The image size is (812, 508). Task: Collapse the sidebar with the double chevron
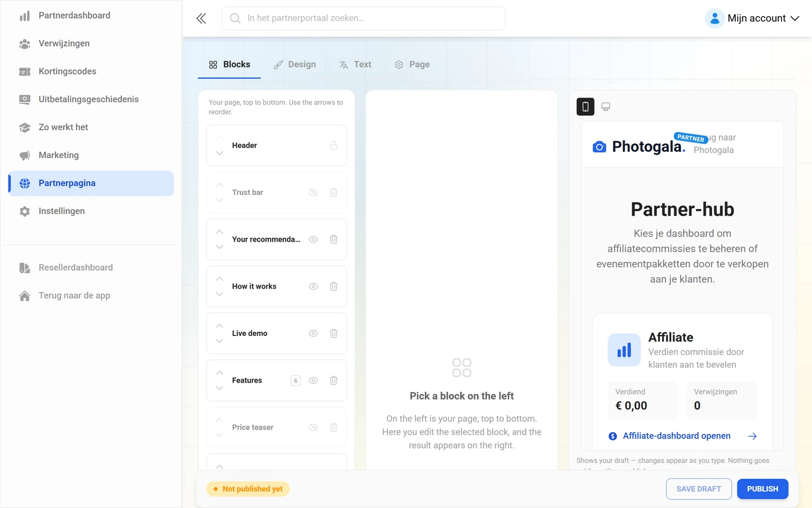click(x=201, y=19)
